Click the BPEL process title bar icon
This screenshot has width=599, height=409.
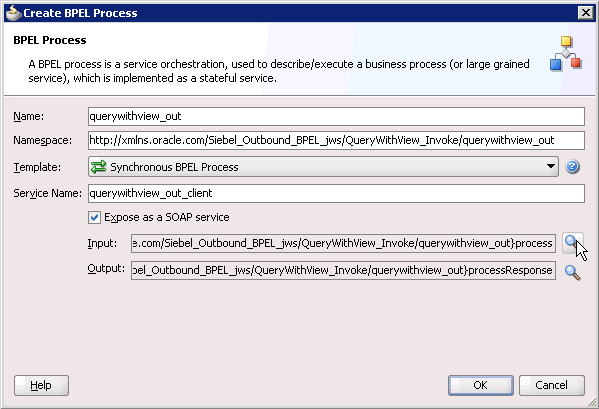point(13,13)
